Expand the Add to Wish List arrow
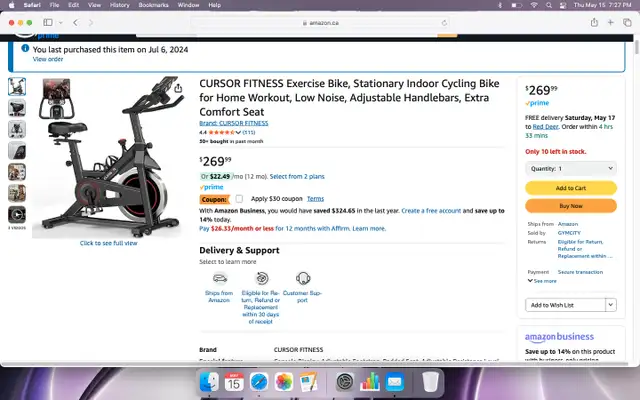Viewport: 640px width, 400px height. click(x=611, y=305)
